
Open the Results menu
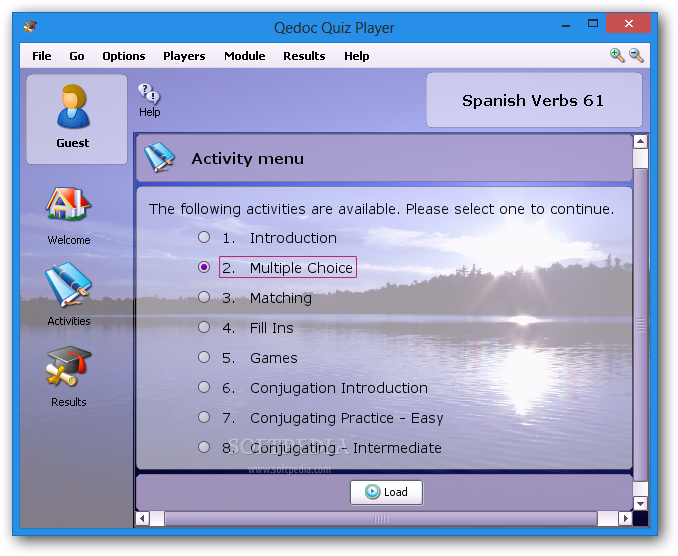coord(304,56)
